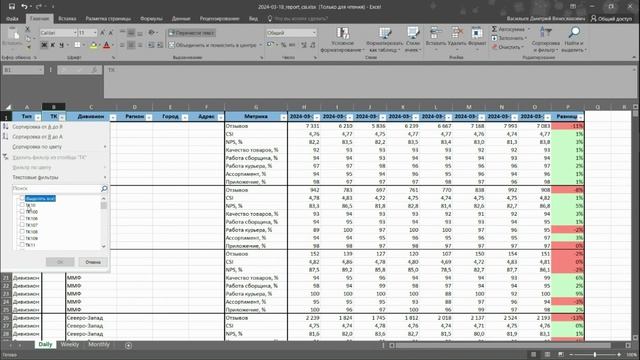Viewport: 640px width, 360px height.
Task: Open the Дивизион column filter dropdown
Action: pos(113,118)
